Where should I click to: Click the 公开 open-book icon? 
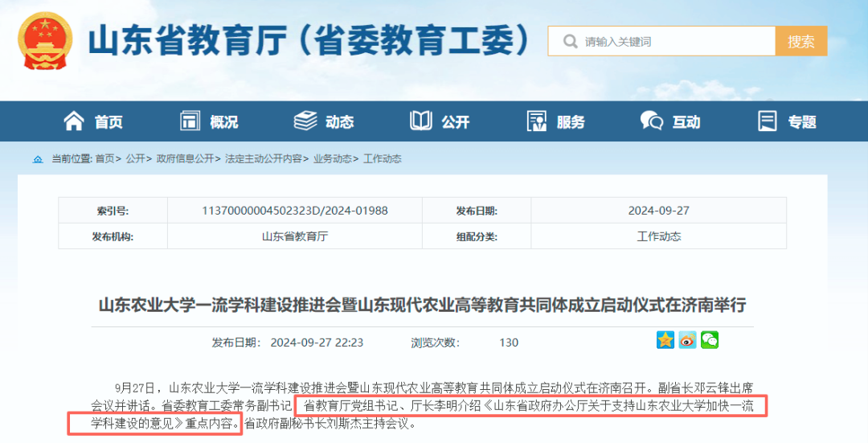(420, 121)
